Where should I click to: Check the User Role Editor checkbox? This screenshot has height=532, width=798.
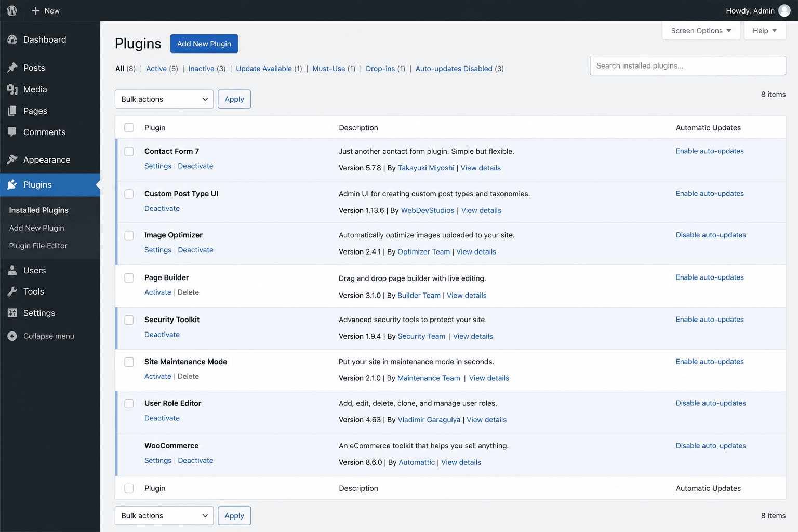pyautogui.click(x=129, y=404)
